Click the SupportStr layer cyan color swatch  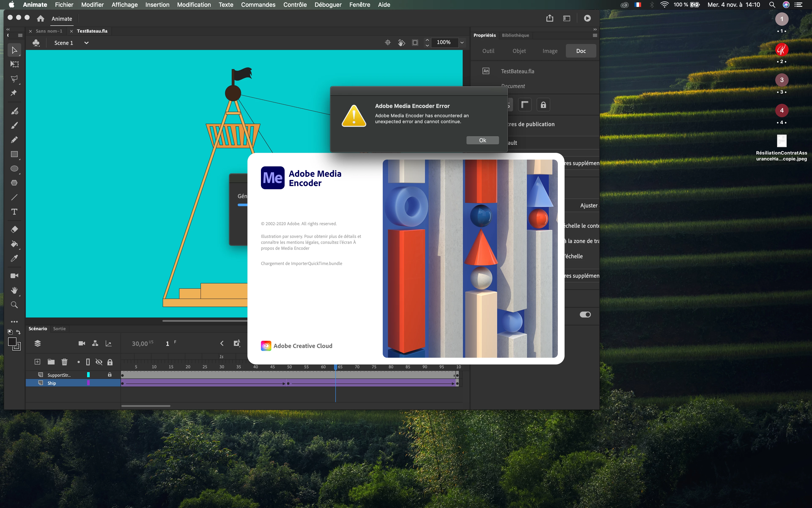[x=88, y=375]
